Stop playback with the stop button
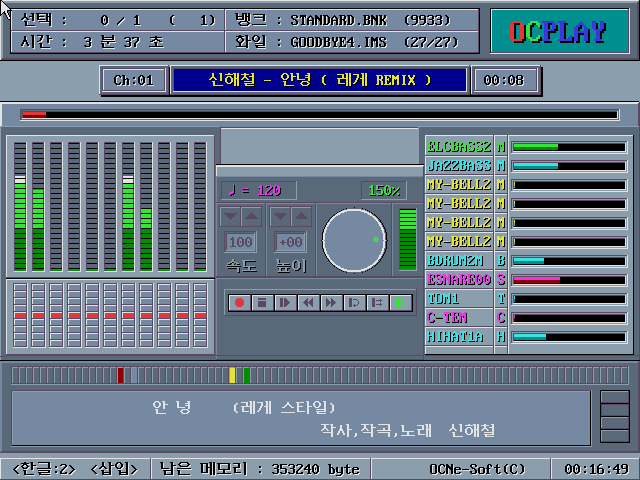640x480 pixels. pos(262,302)
